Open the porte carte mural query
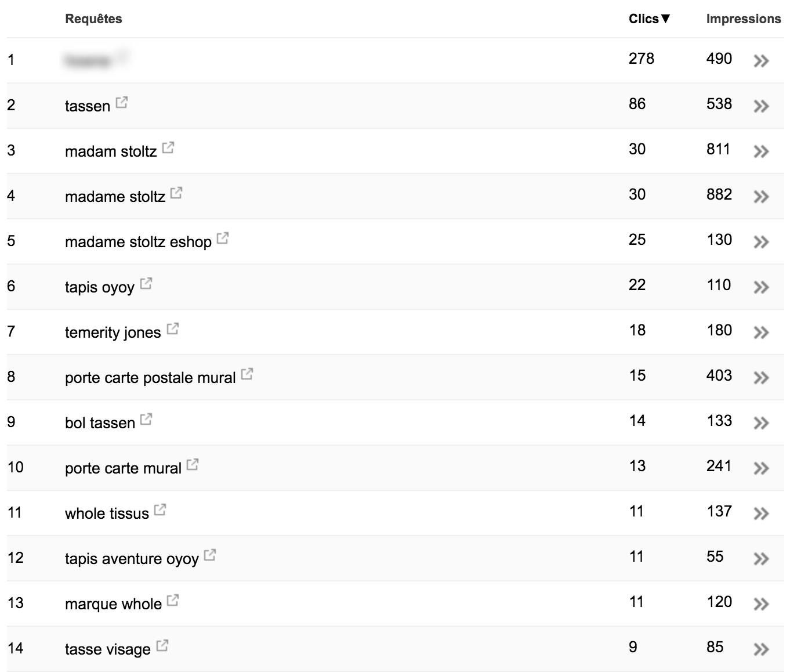 coord(123,468)
